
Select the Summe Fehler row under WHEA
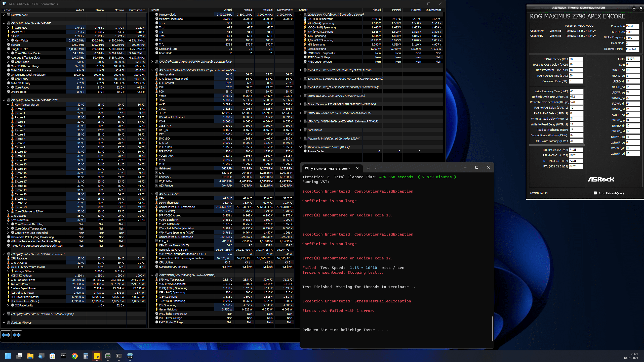(x=370, y=151)
